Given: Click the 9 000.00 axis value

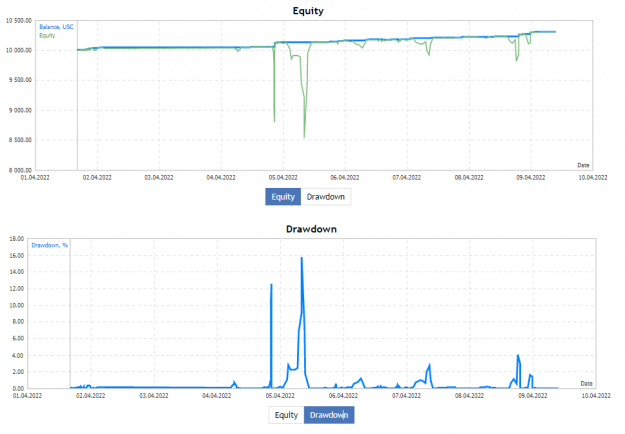Looking at the screenshot, I should click(20, 110).
